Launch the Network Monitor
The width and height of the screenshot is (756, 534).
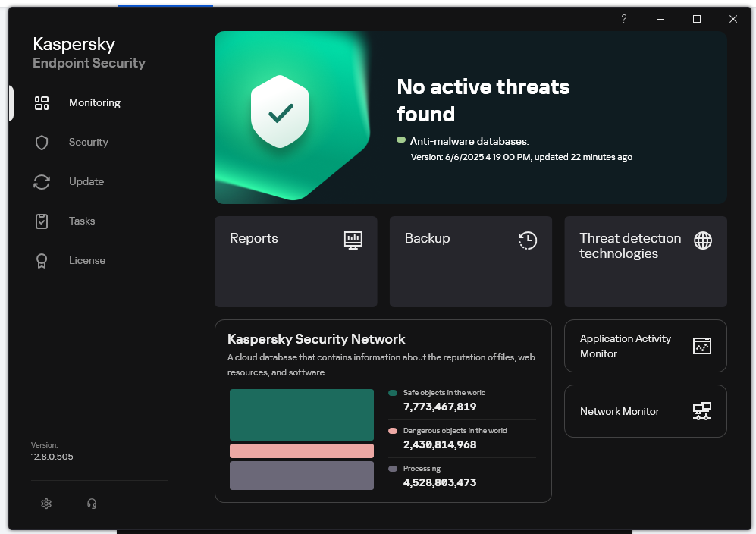pos(645,411)
